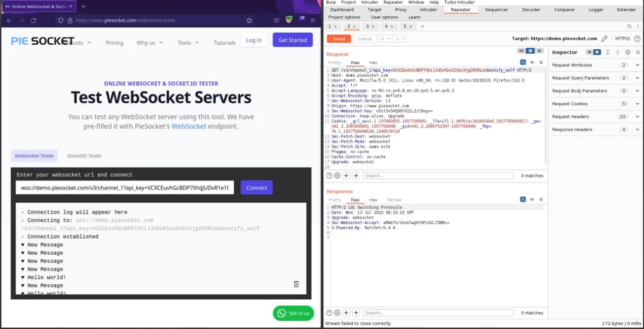Switch to the Proxy tab in Burp
The height and width of the screenshot is (329, 644).
401,10
